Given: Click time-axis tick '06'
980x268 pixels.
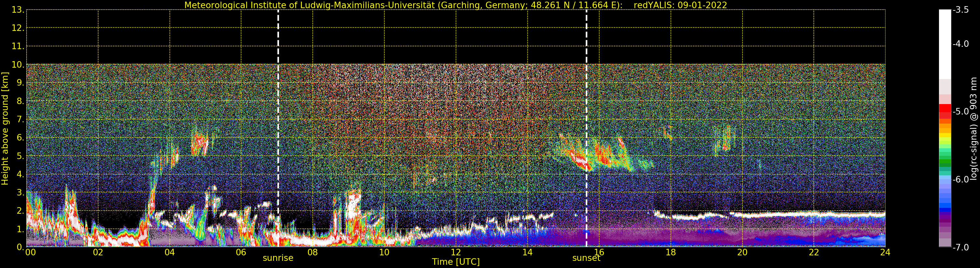Looking at the screenshot, I should (241, 252).
